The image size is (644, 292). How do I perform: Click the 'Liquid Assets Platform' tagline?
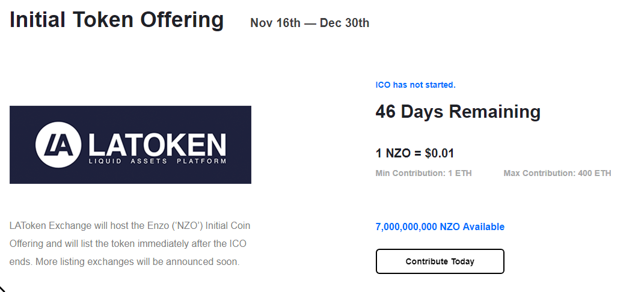pyautogui.click(x=158, y=162)
